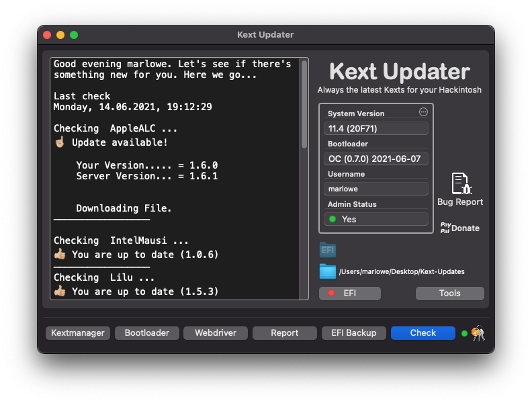Click the 'Donate' label text
Viewport: 532px width, 403px height.
tap(465, 228)
